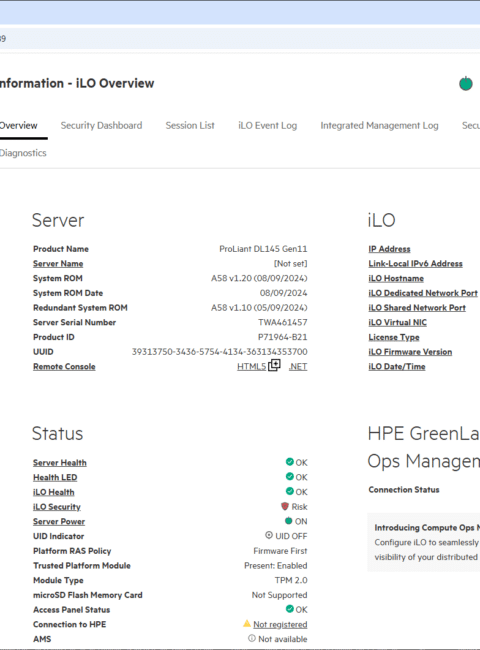This screenshot has height=650, width=480.
Task: Open the iLO Event Log tab
Action: click(x=268, y=126)
